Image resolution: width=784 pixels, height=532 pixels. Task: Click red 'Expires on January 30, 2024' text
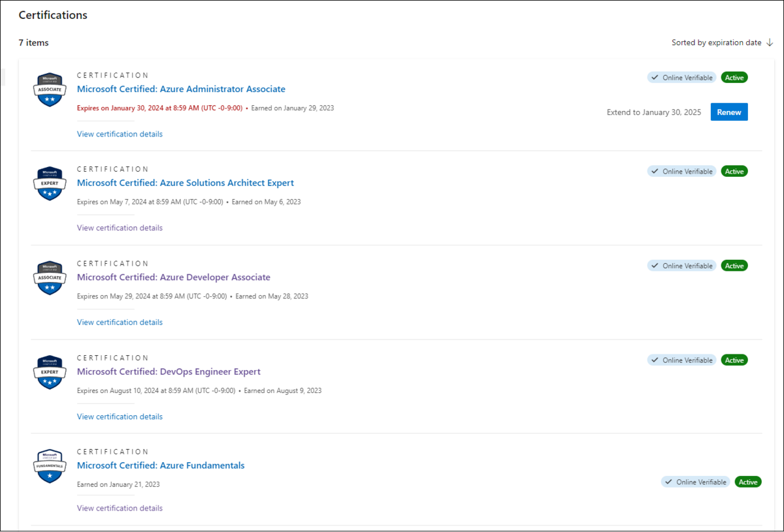tap(159, 108)
